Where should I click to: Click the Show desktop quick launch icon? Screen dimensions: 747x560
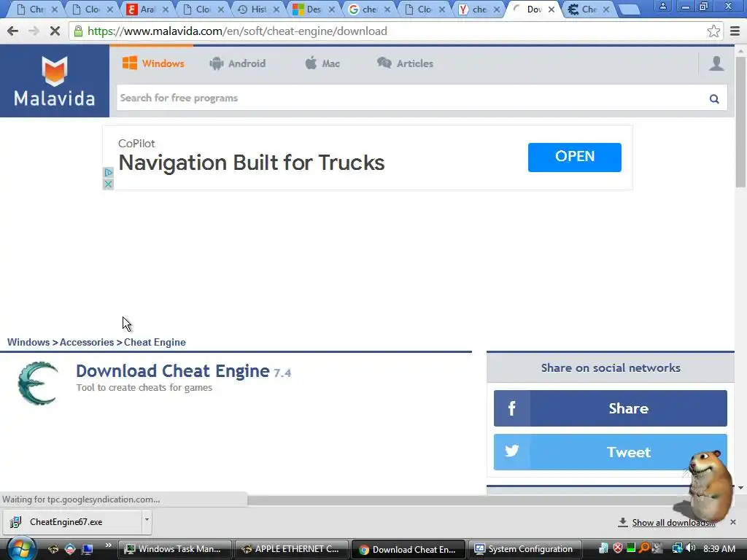coord(88,549)
